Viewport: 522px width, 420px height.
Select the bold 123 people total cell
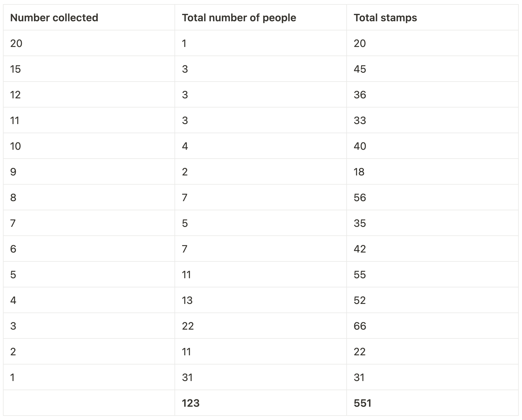(x=191, y=403)
